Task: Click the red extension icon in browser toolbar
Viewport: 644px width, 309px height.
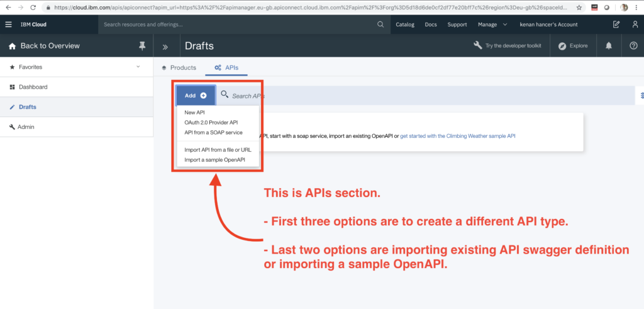Action: [x=594, y=8]
